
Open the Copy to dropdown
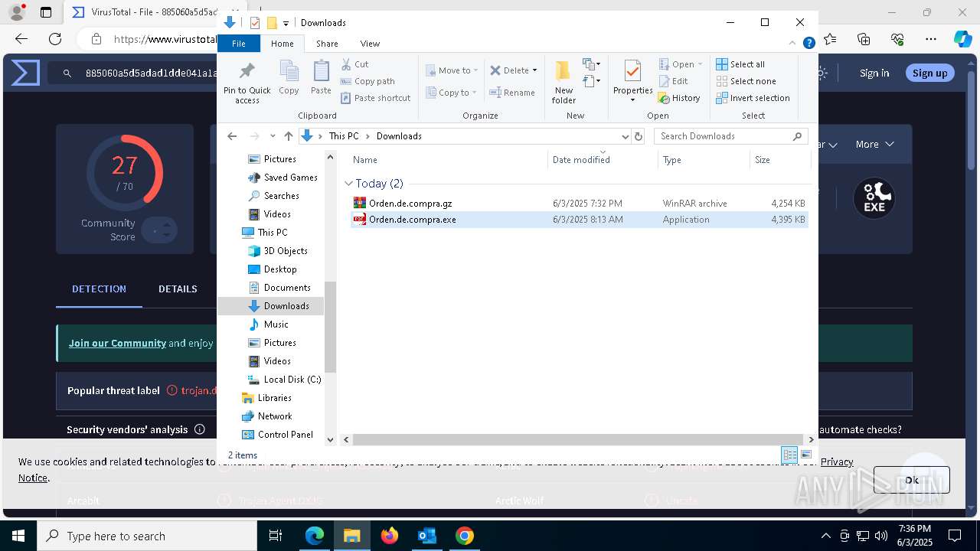452,93
